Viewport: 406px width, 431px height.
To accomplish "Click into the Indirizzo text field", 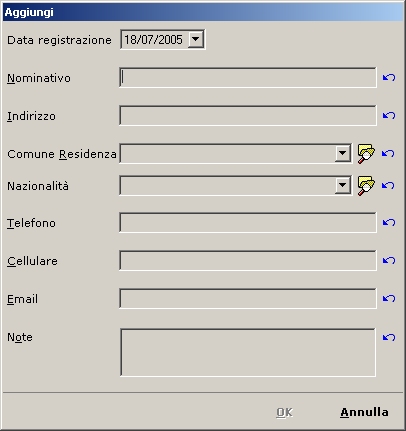I will click(248, 116).
